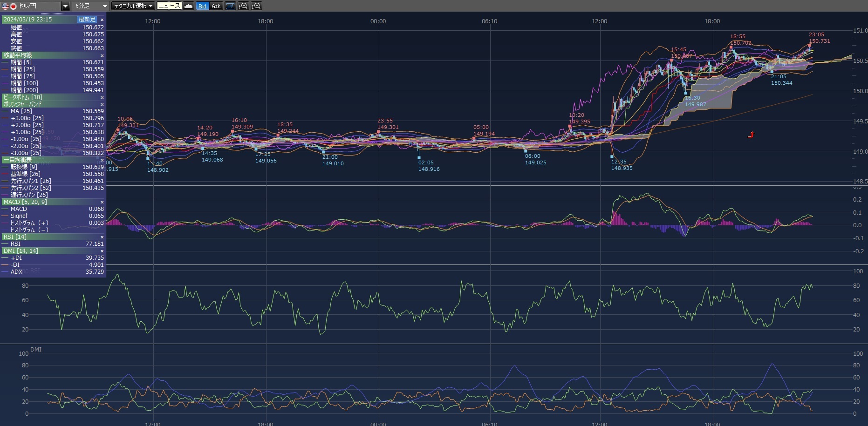This screenshot has width=868, height=426.
Task: Click the 最新足 latest bar button
Action: pyautogui.click(x=87, y=20)
